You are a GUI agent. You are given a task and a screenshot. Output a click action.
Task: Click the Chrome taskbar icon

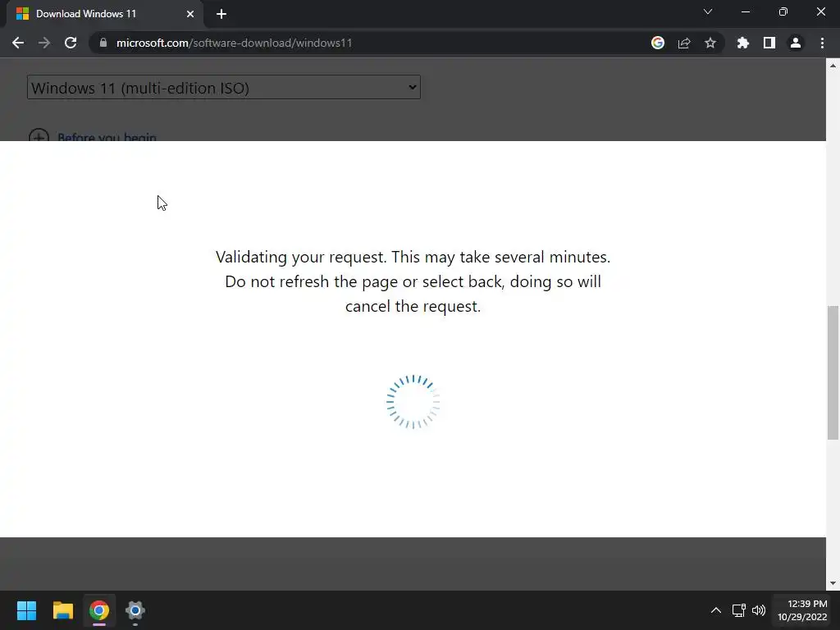(x=99, y=610)
